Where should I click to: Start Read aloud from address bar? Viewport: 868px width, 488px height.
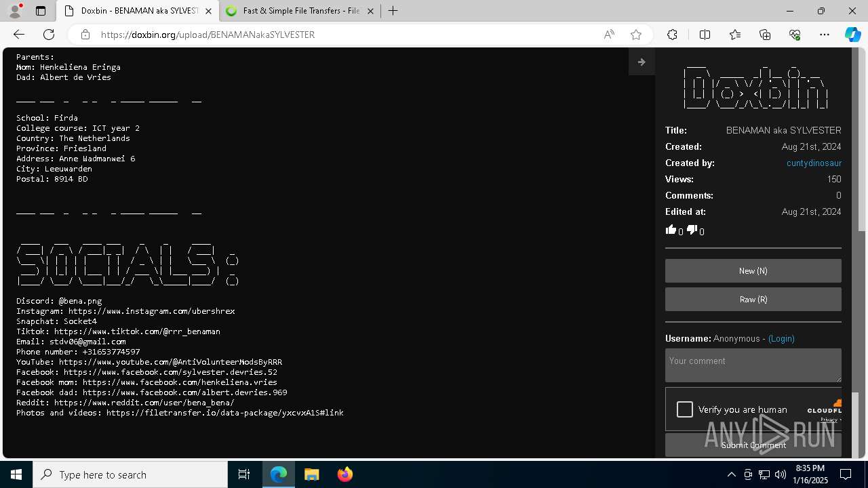click(x=609, y=35)
